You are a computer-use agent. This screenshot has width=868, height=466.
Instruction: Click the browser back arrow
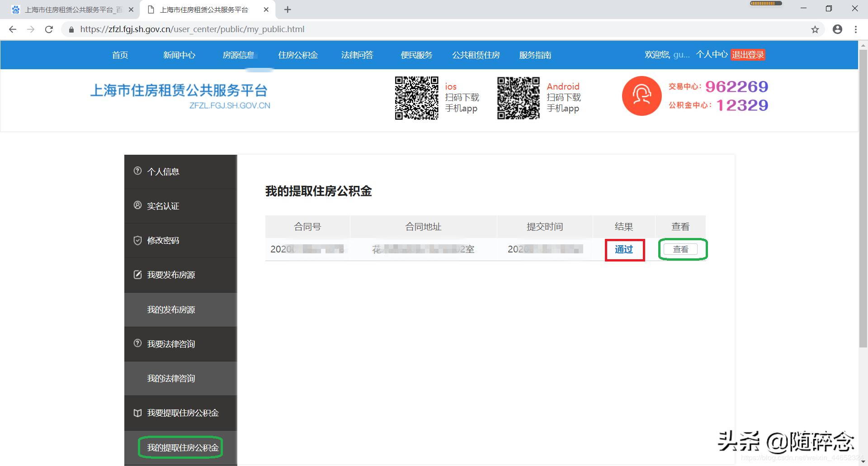pyautogui.click(x=12, y=29)
